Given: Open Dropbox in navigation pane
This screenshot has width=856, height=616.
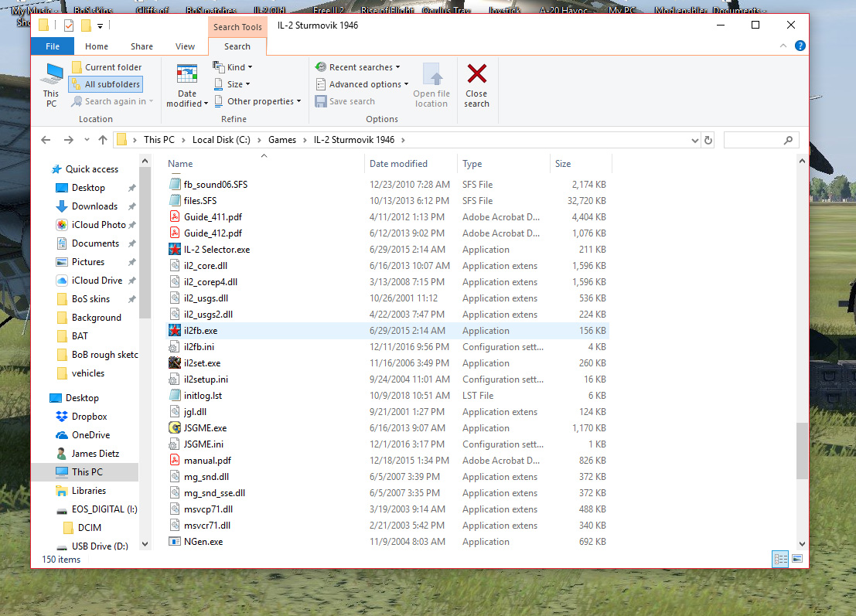Looking at the screenshot, I should [x=89, y=417].
